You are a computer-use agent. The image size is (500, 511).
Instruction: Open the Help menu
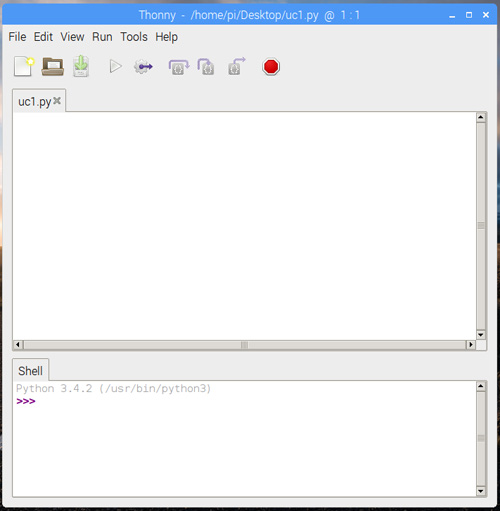pyautogui.click(x=166, y=37)
